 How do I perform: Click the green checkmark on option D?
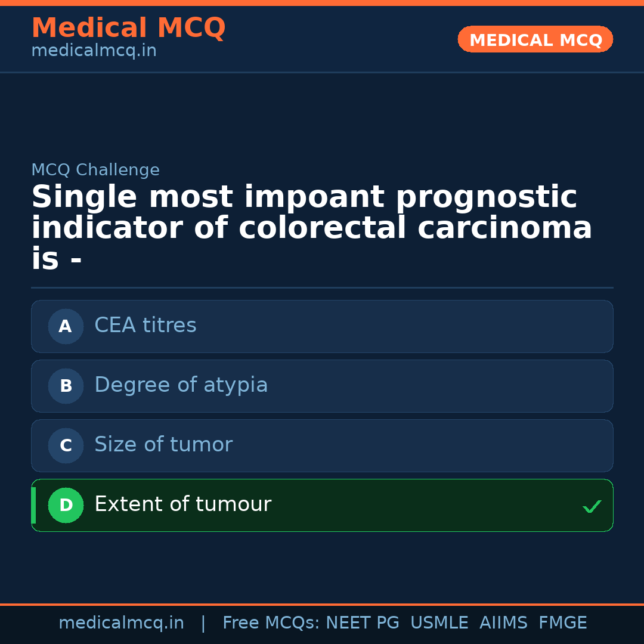pyautogui.click(x=592, y=506)
